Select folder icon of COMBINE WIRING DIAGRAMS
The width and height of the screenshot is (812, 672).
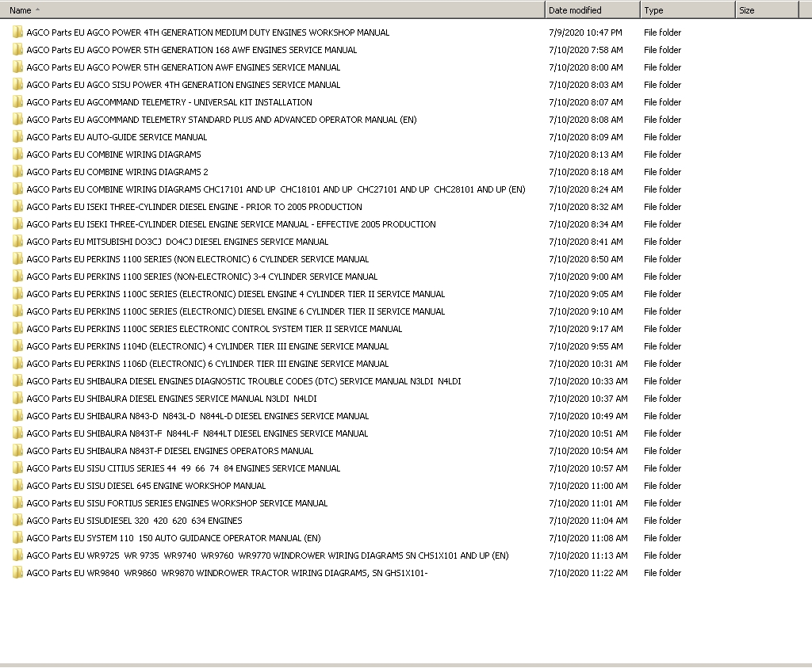(x=17, y=155)
